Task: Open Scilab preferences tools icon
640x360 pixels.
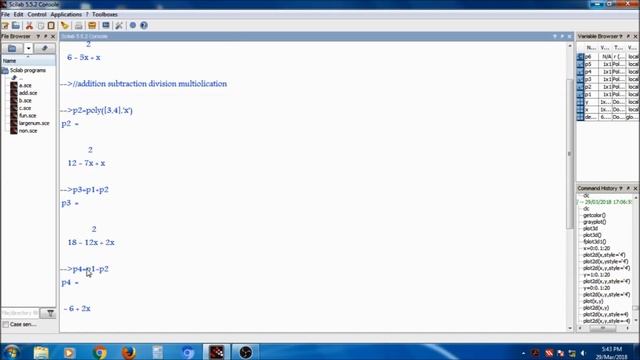Action: [x=119, y=25]
